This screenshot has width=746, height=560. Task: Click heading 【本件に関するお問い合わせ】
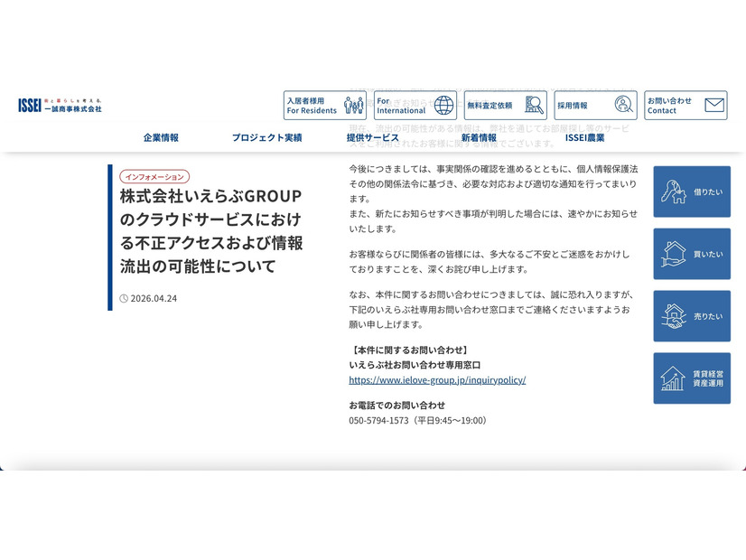pyautogui.click(x=410, y=350)
